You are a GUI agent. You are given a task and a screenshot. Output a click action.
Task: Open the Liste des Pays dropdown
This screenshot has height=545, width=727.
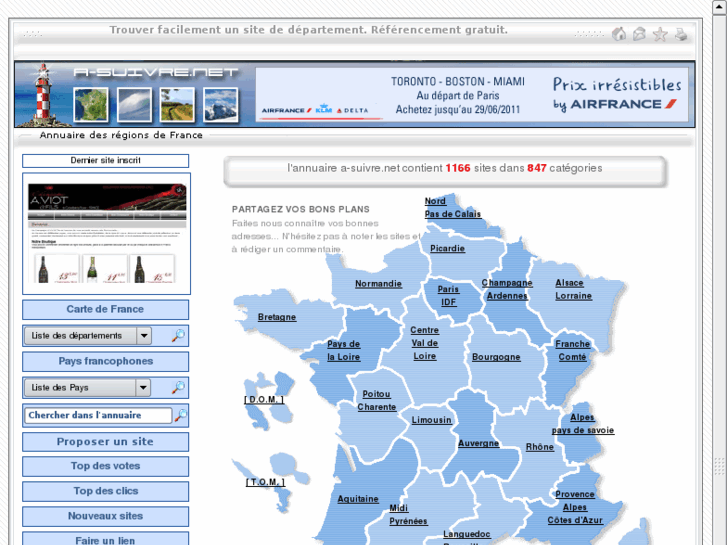(87, 387)
